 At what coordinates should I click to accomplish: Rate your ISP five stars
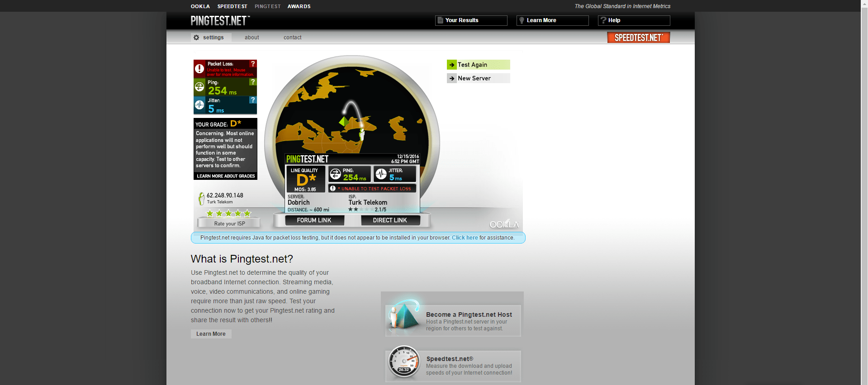pyautogui.click(x=247, y=213)
